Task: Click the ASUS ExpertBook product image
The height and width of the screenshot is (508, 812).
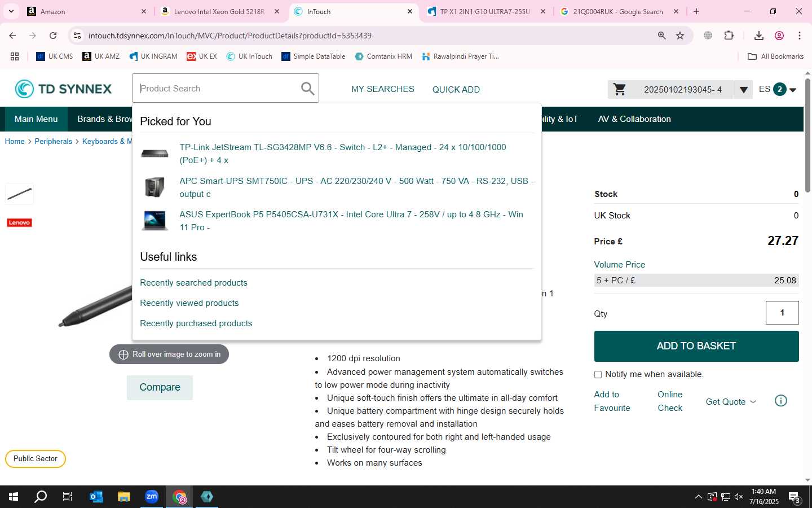Action: point(155,220)
